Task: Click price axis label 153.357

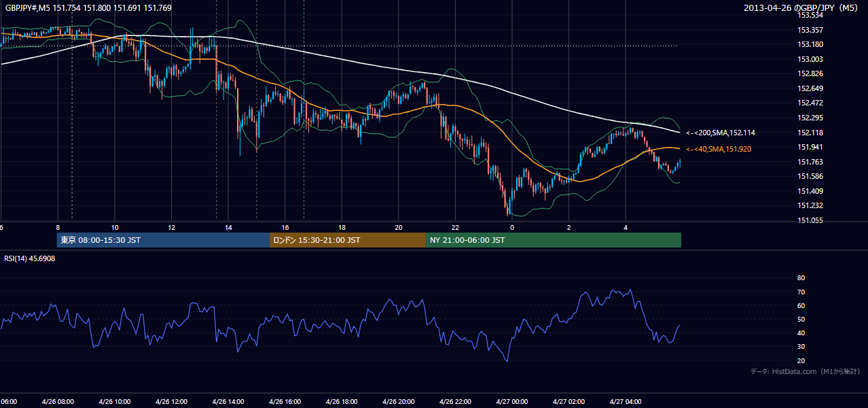Action: [810, 30]
